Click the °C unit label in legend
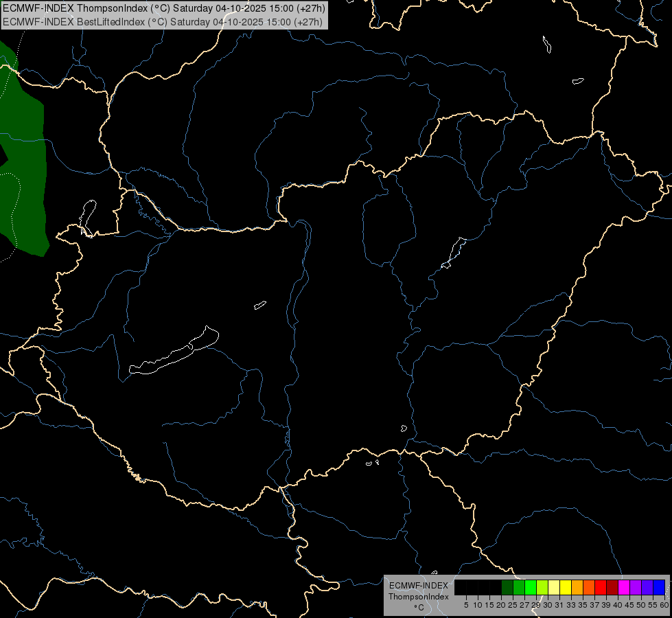The image size is (672, 618). tap(419, 608)
